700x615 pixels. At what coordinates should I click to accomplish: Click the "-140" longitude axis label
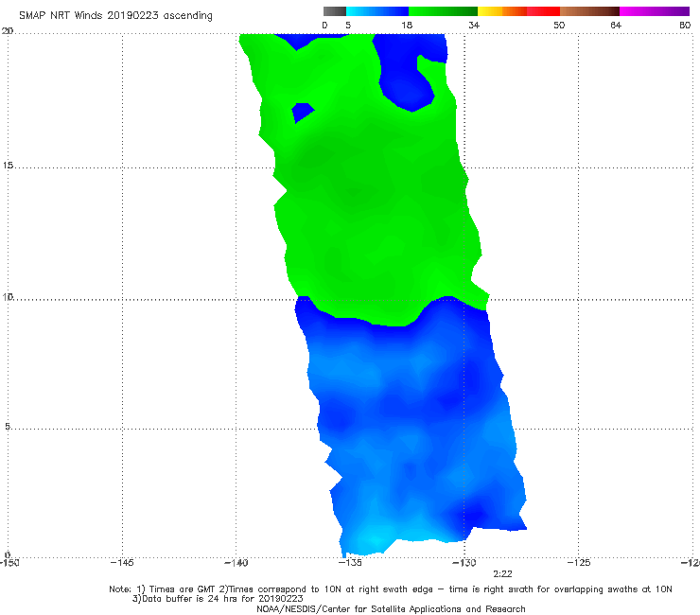click(236, 563)
